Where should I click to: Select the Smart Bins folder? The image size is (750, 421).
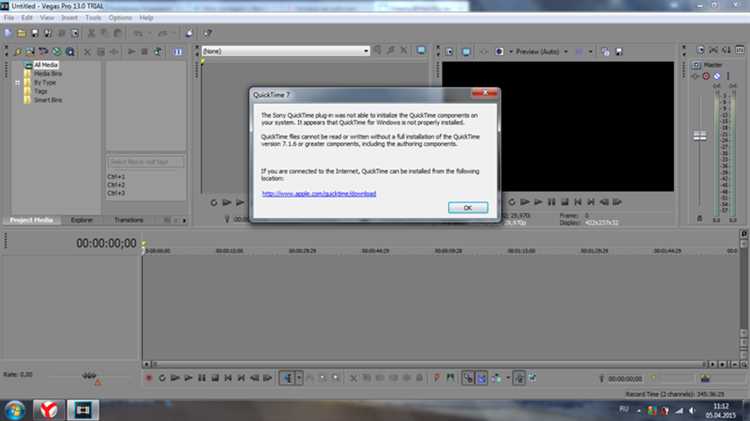pos(48,100)
